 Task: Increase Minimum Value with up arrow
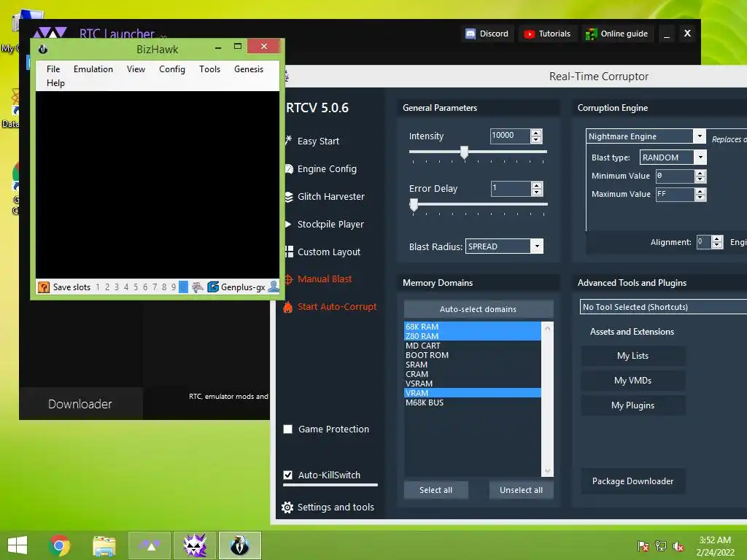click(700, 173)
